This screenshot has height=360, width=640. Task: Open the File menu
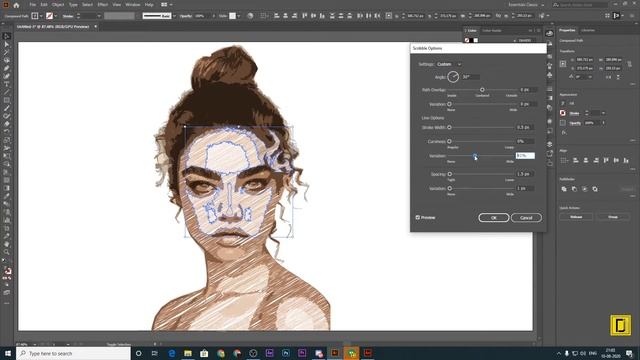point(32,4)
